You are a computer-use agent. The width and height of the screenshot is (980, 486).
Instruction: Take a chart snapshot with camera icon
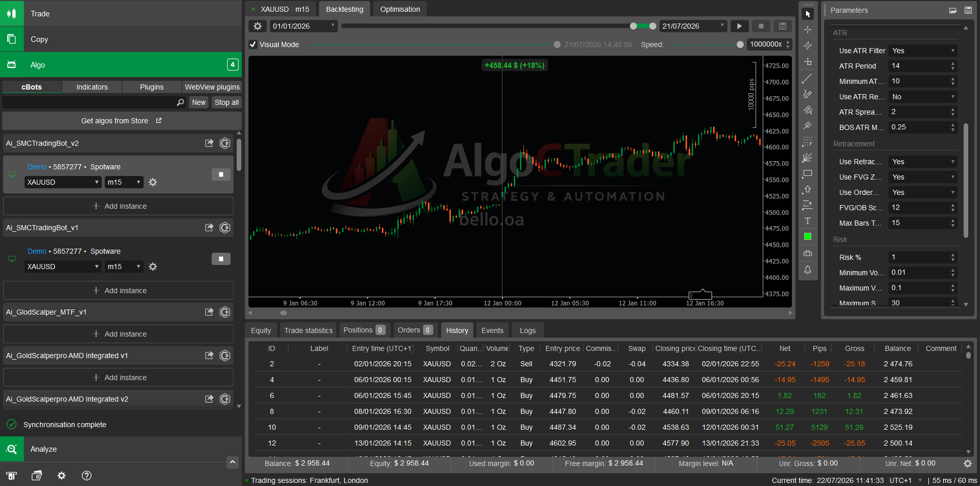(x=808, y=253)
